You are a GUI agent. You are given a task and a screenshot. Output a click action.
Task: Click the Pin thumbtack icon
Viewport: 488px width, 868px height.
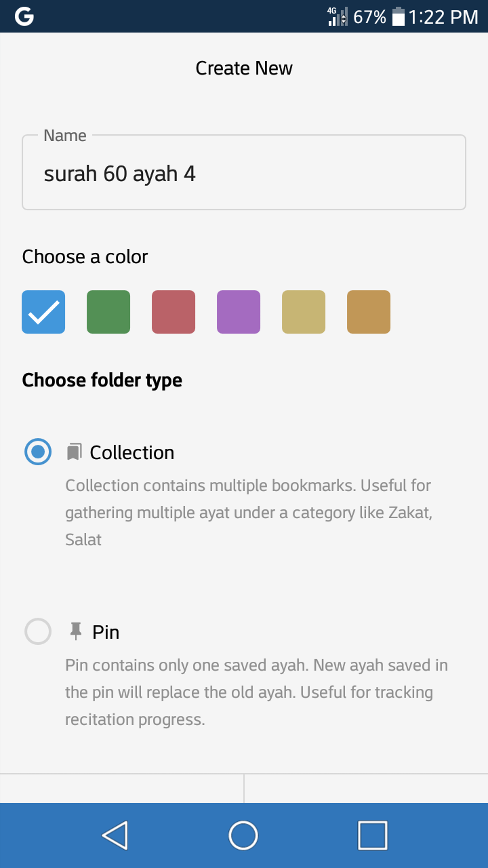click(75, 631)
